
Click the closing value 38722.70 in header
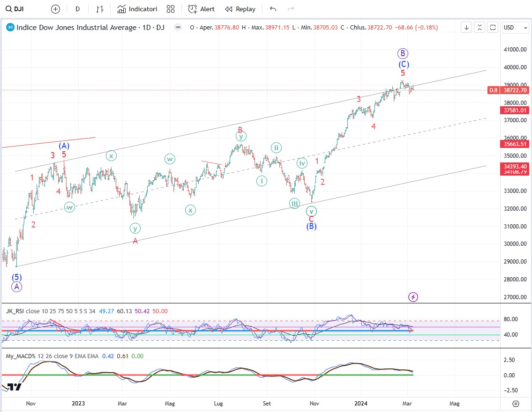pos(380,28)
